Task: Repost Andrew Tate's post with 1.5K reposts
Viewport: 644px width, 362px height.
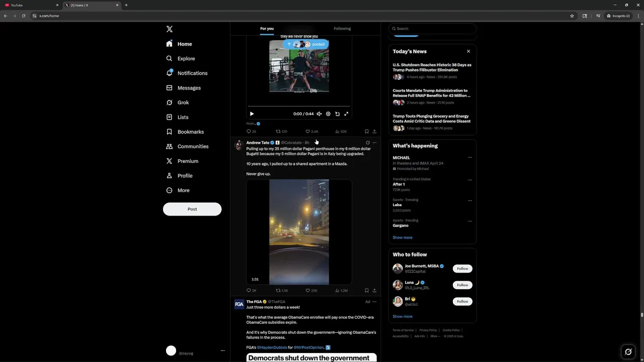Action: click(x=282, y=291)
